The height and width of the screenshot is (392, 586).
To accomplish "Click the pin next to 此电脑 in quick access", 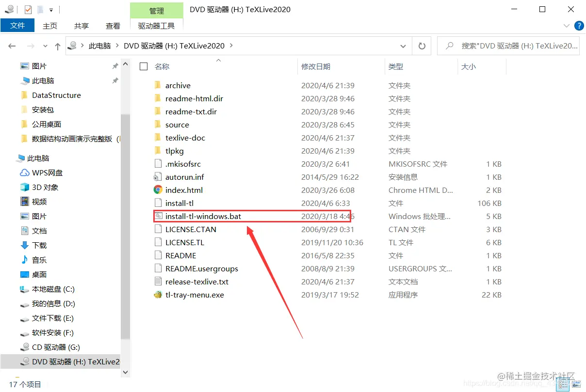I will pyautogui.click(x=115, y=80).
